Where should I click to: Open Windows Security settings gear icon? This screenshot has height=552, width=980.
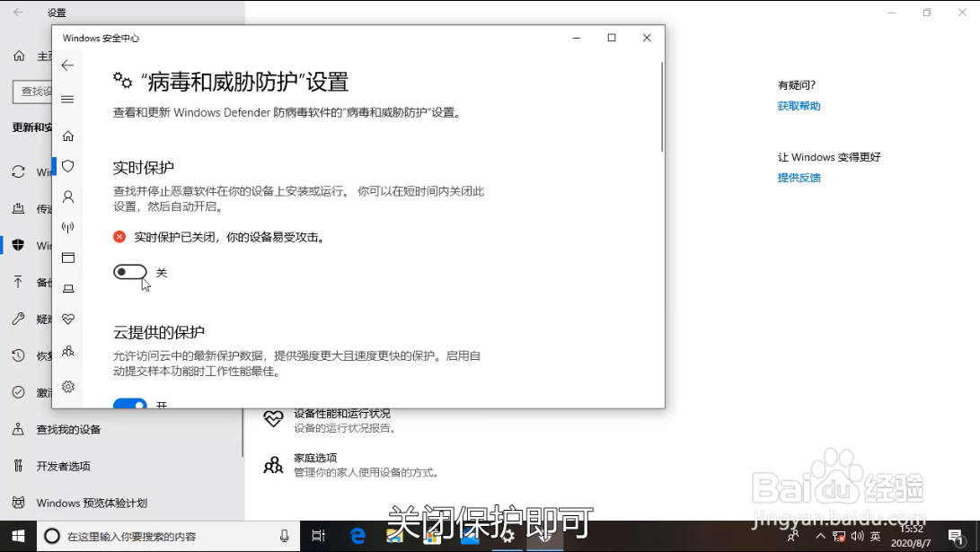coord(68,387)
